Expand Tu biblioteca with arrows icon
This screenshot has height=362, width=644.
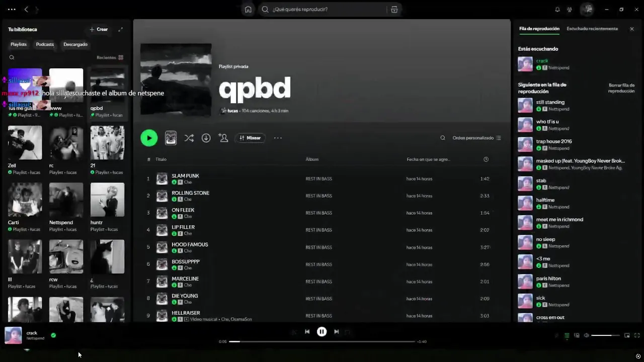120,29
